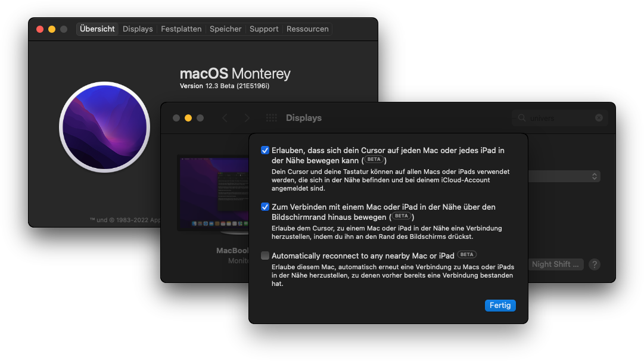644x361 pixels.
Task: Switch to the Übersicht tab
Action: 97,29
